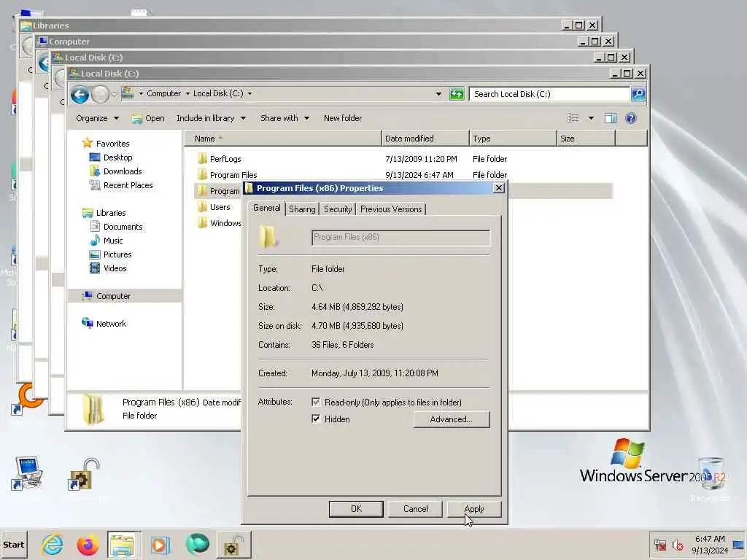Screen dimensions: 747x560
Task: Click the search magnifier icon
Action: [638, 94]
